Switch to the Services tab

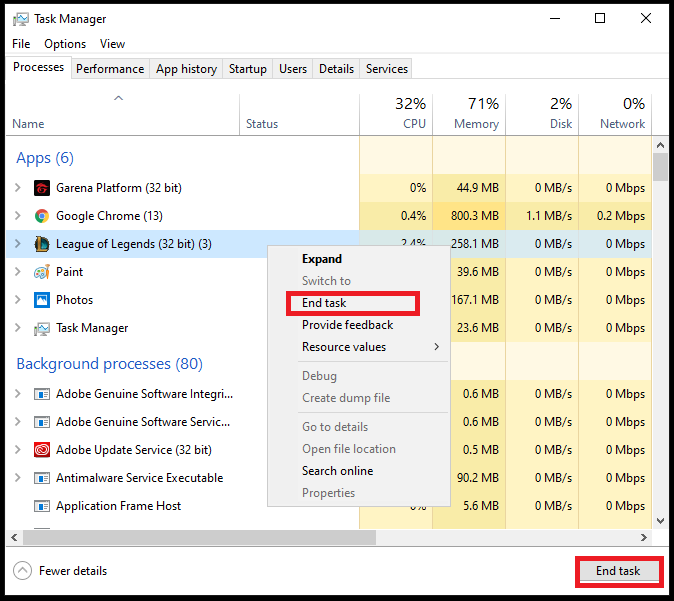tap(386, 69)
